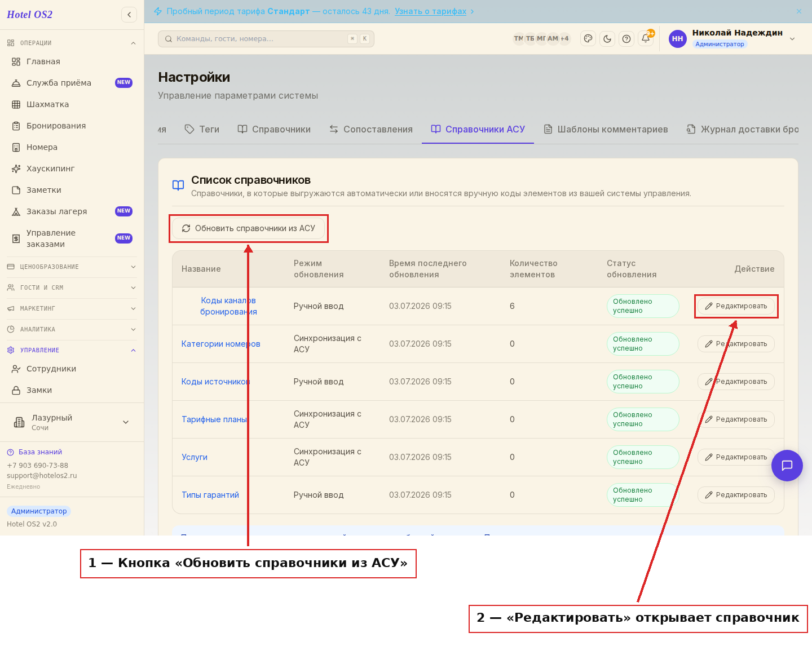Open База знаний link
The image size is (812, 646).
[x=34, y=452]
